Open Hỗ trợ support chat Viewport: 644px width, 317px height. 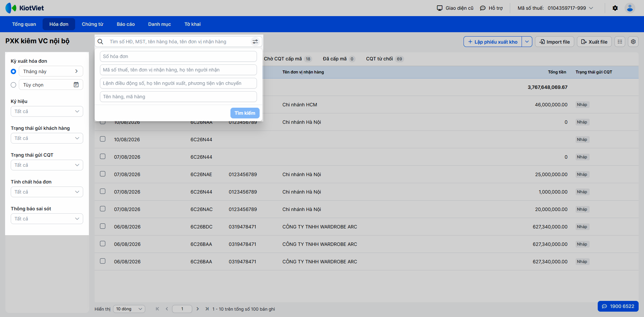tap(491, 8)
